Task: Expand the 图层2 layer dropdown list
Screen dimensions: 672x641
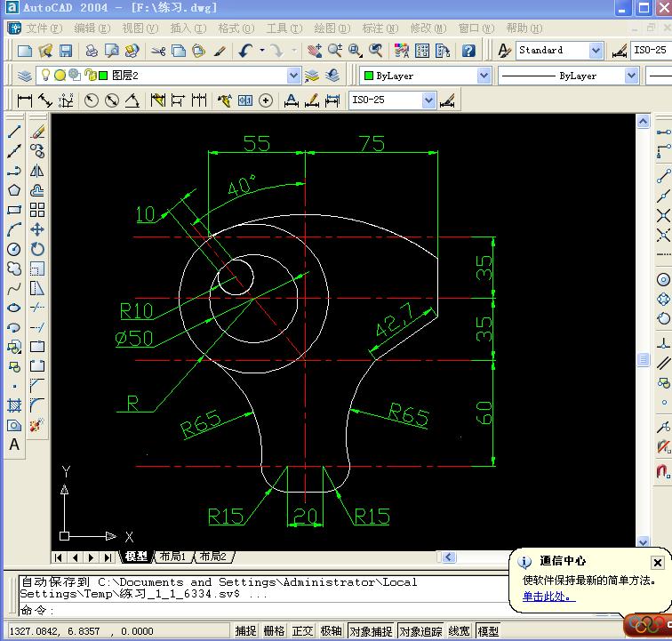Action: pos(293,76)
